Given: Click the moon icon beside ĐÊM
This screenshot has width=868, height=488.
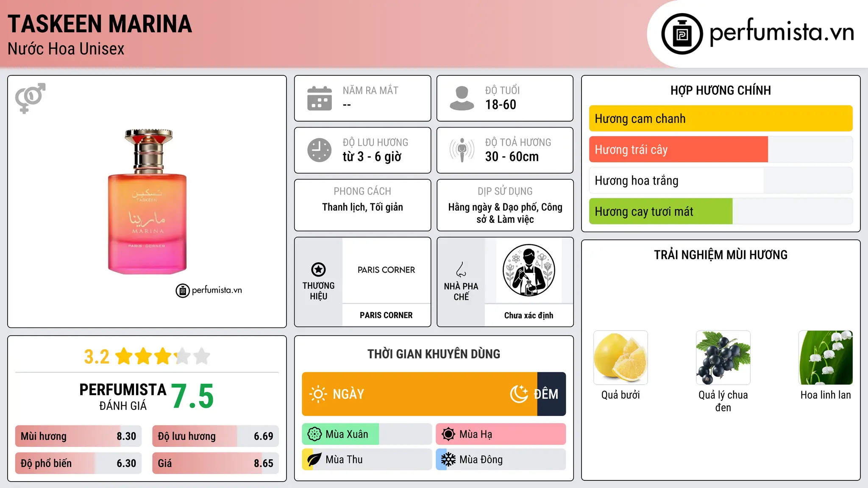Looking at the screenshot, I should 519,394.
